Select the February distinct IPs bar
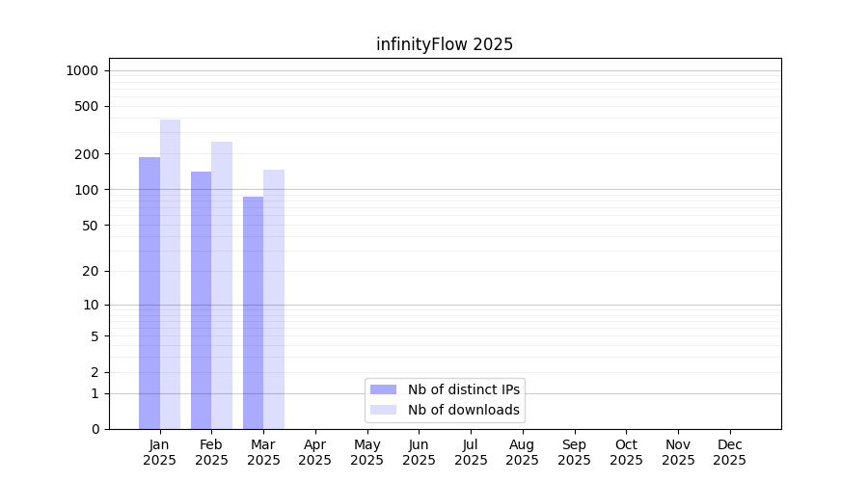 [201, 300]
